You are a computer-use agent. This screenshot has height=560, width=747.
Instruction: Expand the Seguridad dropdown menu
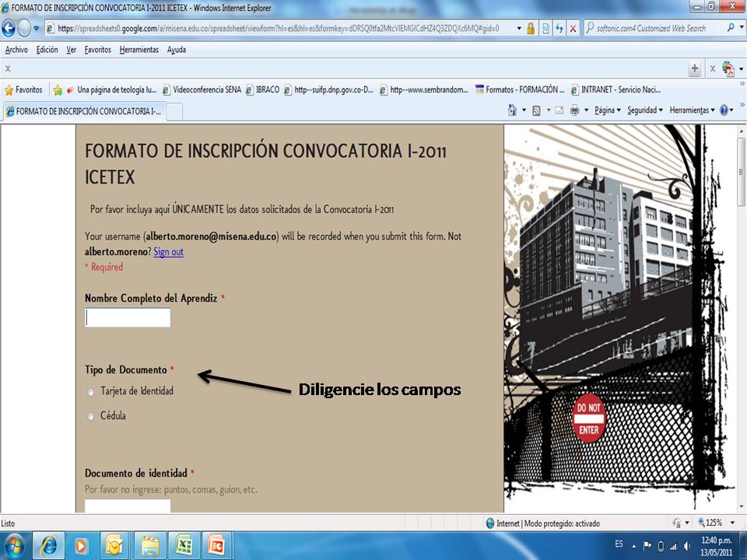[x=645, y=110]
